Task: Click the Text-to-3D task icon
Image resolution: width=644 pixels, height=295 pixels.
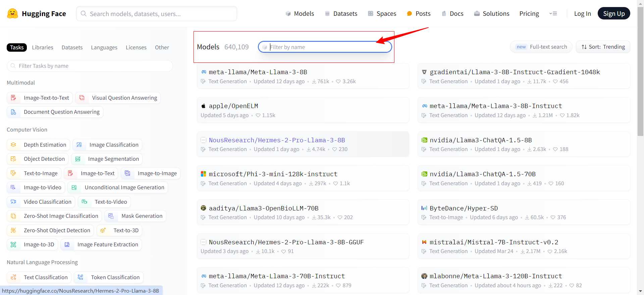Action: pyautogui.click(x=103, y=230)
